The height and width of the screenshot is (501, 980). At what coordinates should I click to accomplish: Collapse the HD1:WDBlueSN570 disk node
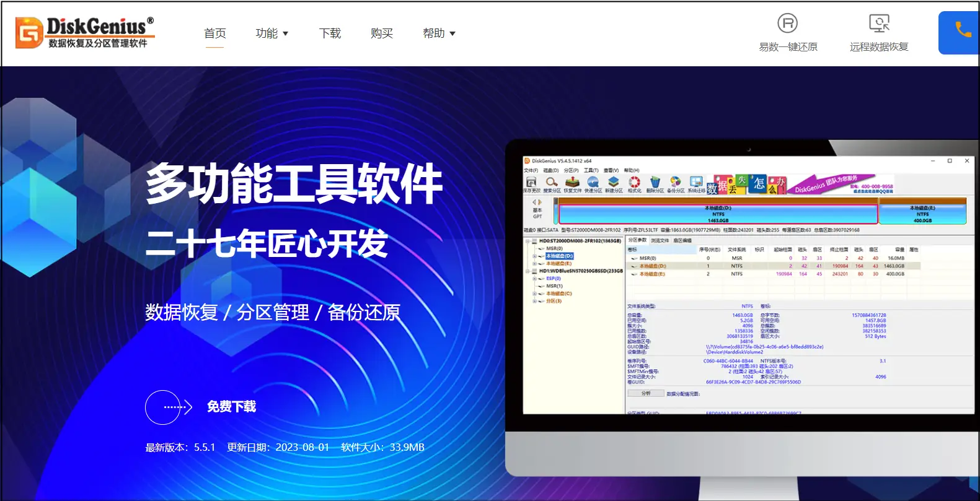click(528, 271)
